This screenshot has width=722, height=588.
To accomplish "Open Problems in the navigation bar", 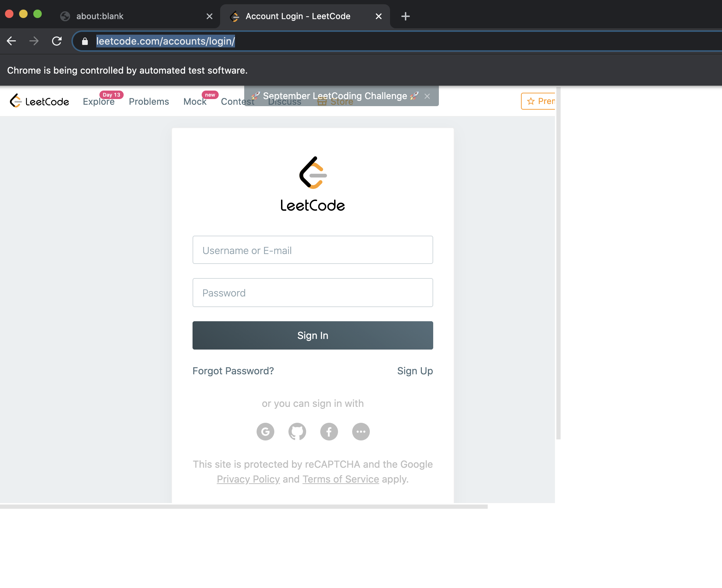I will 149,102.
